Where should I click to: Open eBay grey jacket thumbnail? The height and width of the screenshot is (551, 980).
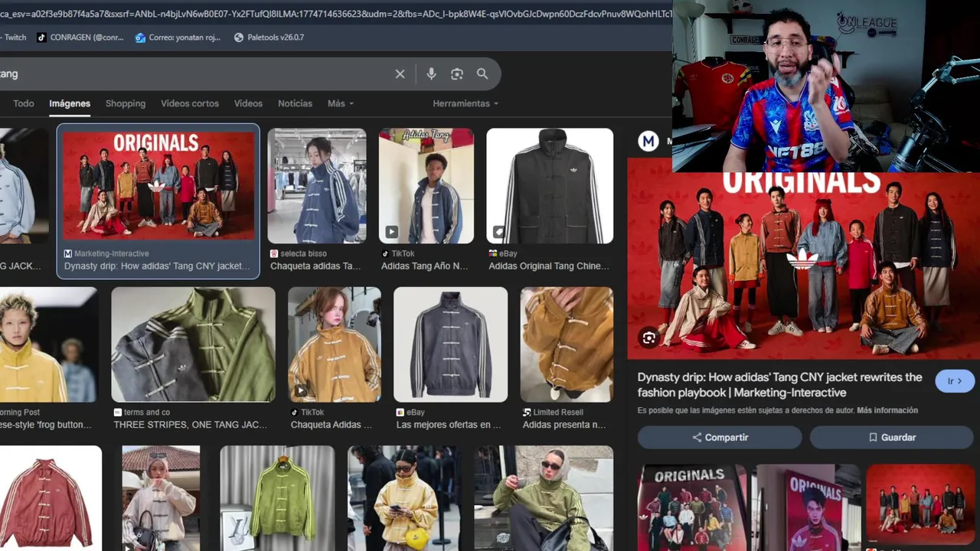[x=450, y=344]
